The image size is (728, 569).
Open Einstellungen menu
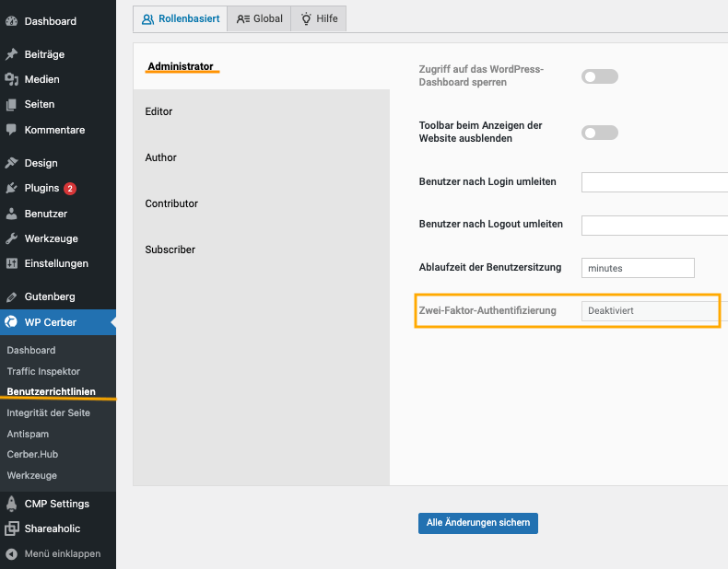pos(58,263)
